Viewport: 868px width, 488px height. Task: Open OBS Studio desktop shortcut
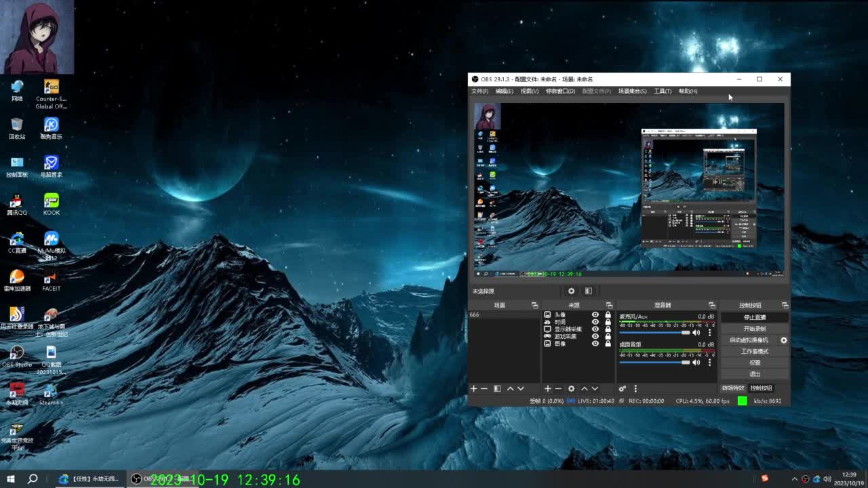point(16,357)
